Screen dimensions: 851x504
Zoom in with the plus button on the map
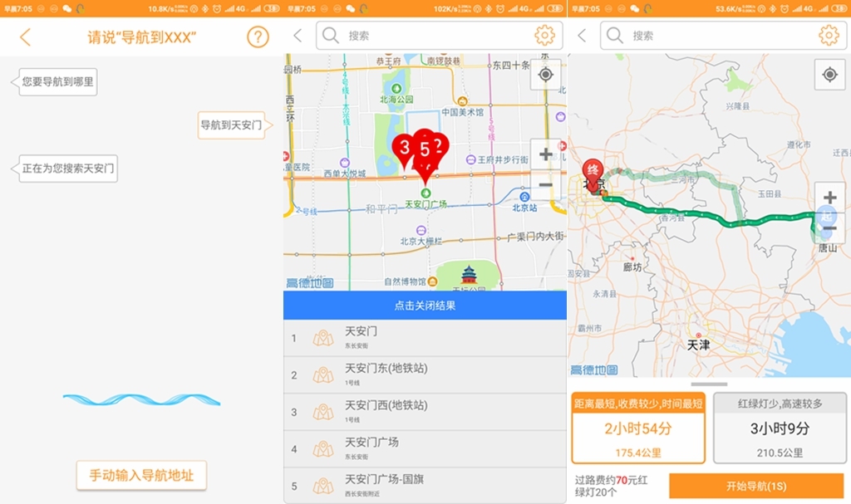tap(544, 155)
